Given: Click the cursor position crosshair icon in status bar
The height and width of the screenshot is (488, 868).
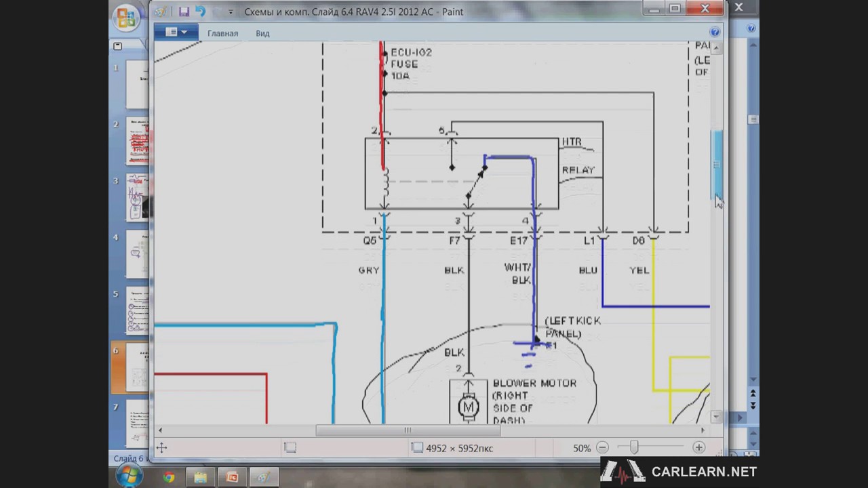Looking at the screenshot, I should 161,447.
